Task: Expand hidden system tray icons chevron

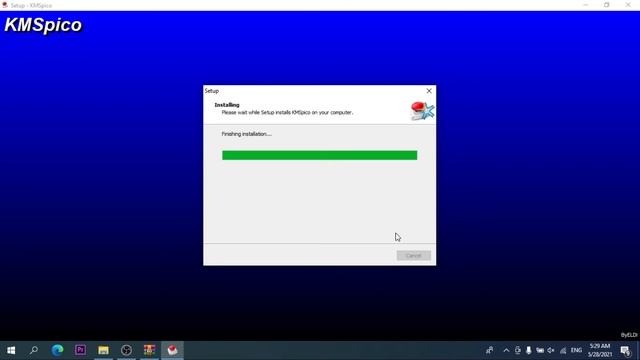Action: 506,350
